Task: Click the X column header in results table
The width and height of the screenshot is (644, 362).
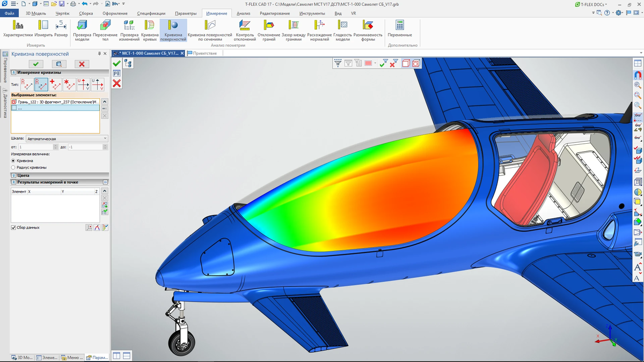Action: point(44,191)
